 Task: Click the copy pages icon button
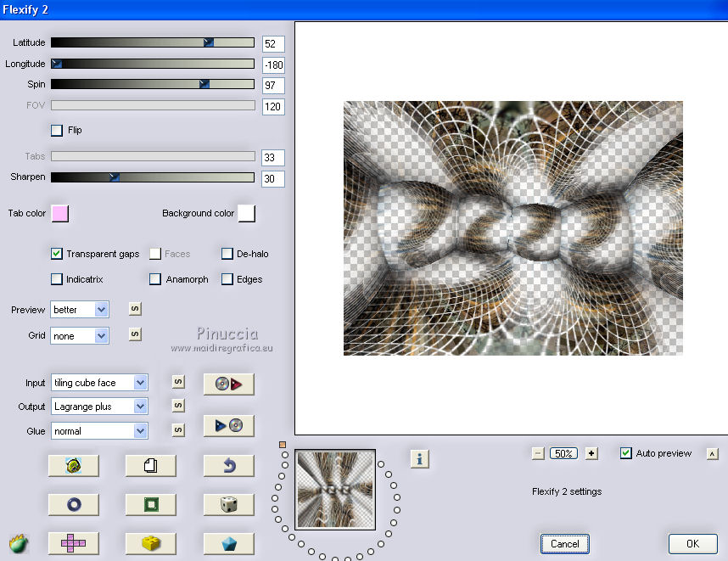151,465
